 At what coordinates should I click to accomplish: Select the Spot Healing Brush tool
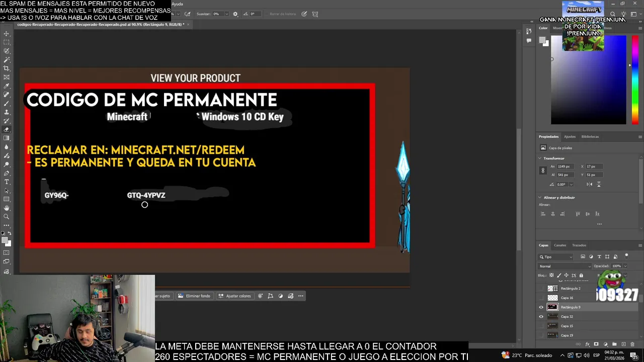[7, 95]
